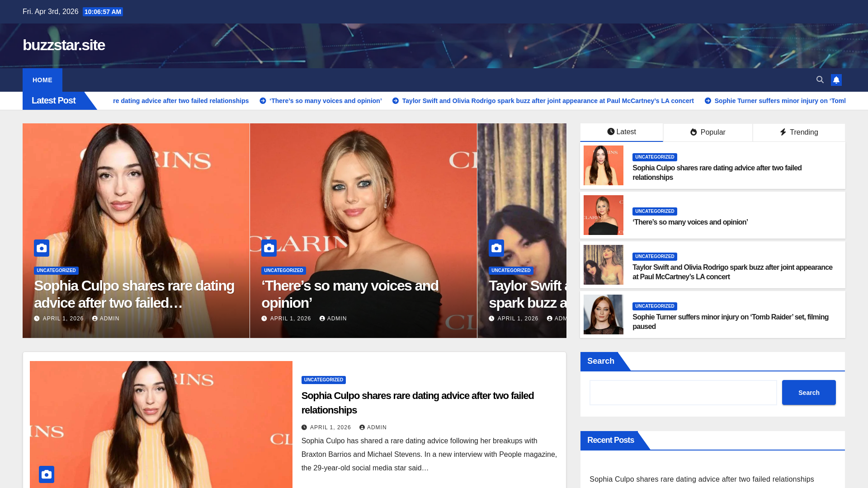
Task: Open 'There's so many voices and opinion' sidebar headline
Action: (x=690, y=222)
